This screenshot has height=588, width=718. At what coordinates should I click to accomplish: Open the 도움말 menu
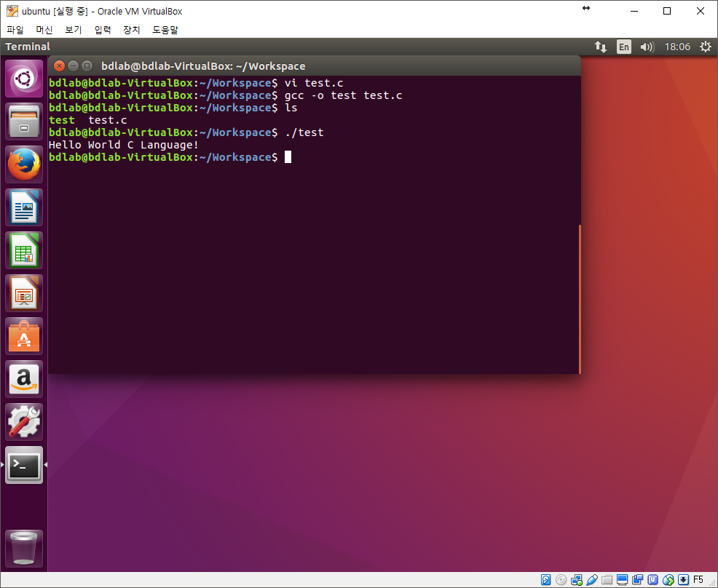pyautogui.click(x=165, y=30)
